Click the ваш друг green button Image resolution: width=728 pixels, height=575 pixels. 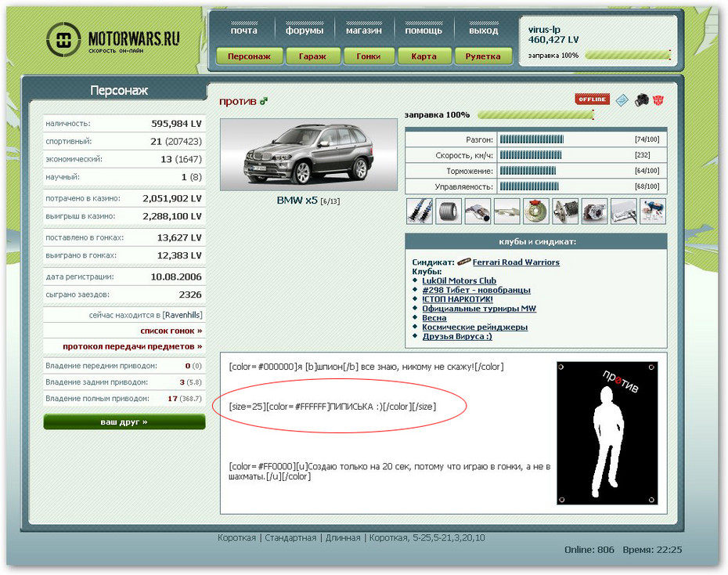point(124,421)
